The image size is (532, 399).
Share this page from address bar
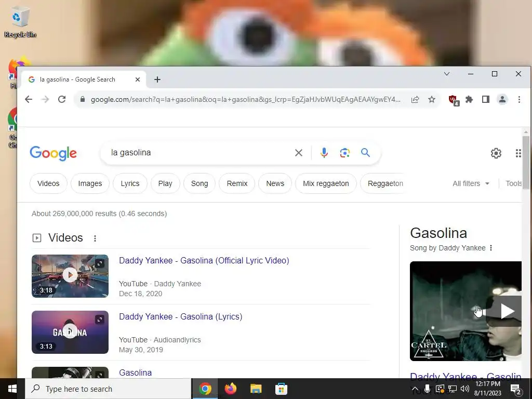415,99
